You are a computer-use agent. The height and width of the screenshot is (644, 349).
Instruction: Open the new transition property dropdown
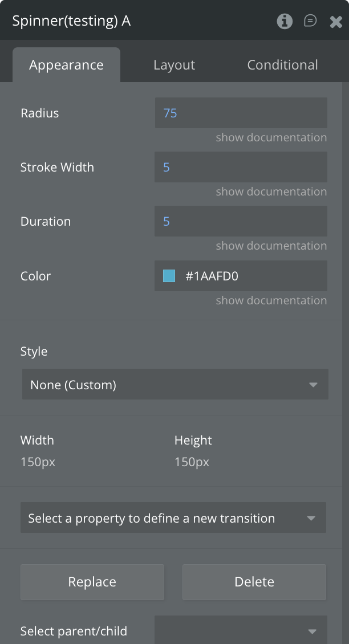(x=173, y=518)
